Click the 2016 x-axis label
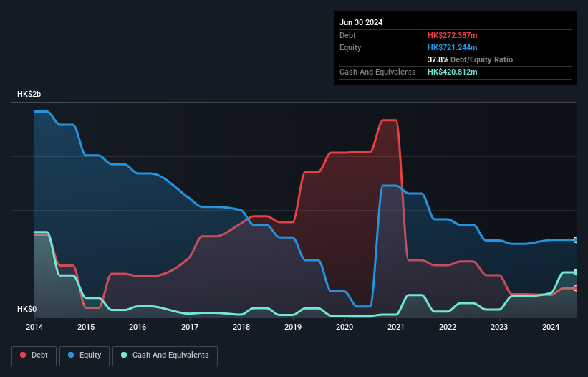 (138, 327)
